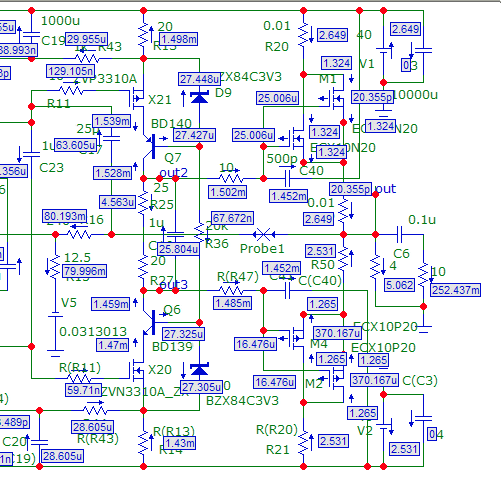Click the 27.427u value box

[x=194, y=135]
